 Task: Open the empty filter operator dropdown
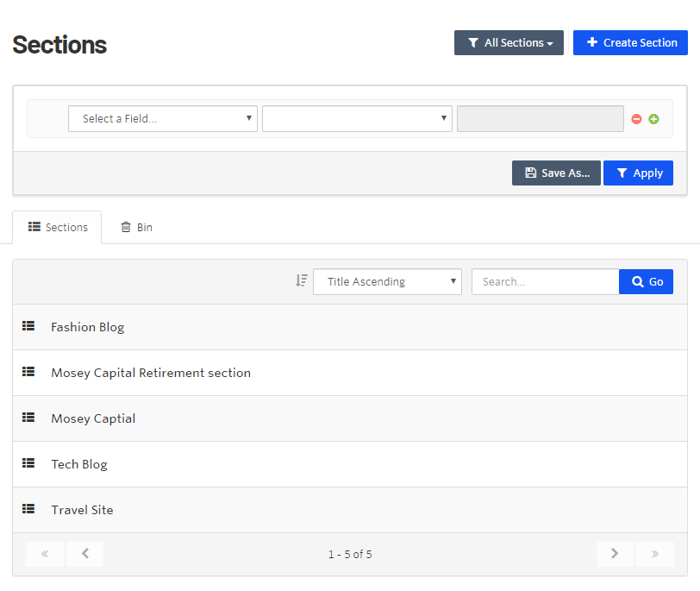point(357,119)
